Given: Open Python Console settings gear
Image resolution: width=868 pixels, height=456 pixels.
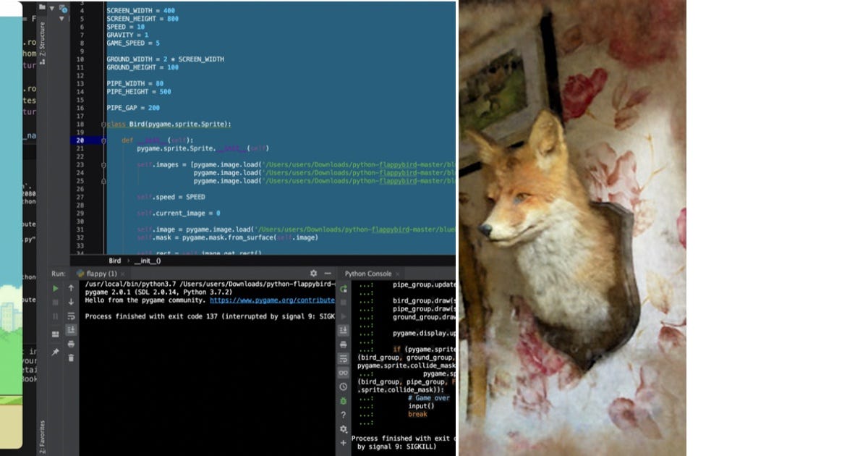Looking at the screenshot, I should (344, 428).
